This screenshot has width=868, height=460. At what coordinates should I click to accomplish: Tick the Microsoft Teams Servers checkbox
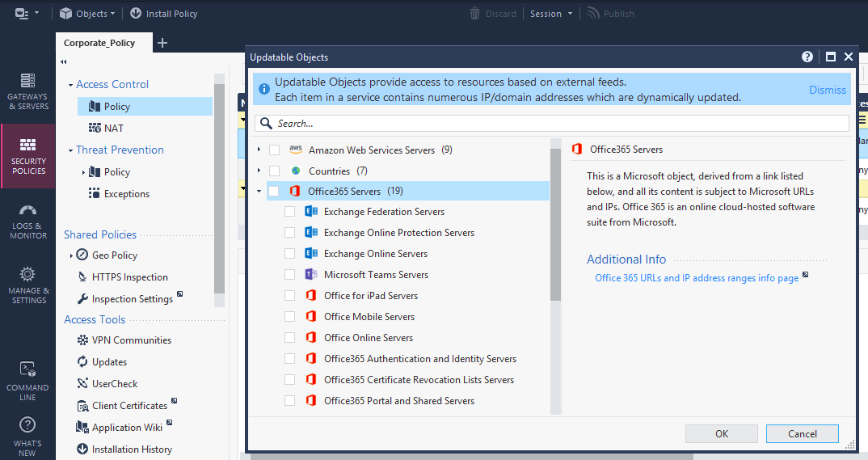click(290, 275)
